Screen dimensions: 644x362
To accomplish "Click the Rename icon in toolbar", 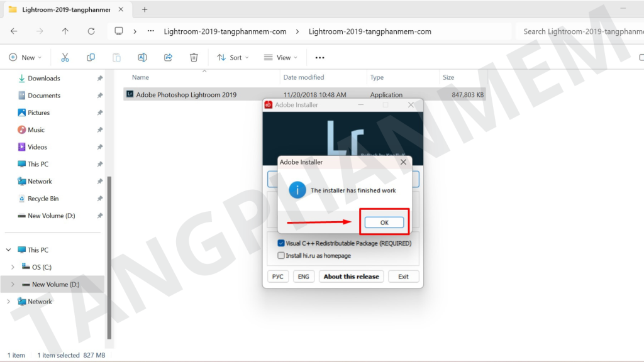I will [x=142, y=57].
